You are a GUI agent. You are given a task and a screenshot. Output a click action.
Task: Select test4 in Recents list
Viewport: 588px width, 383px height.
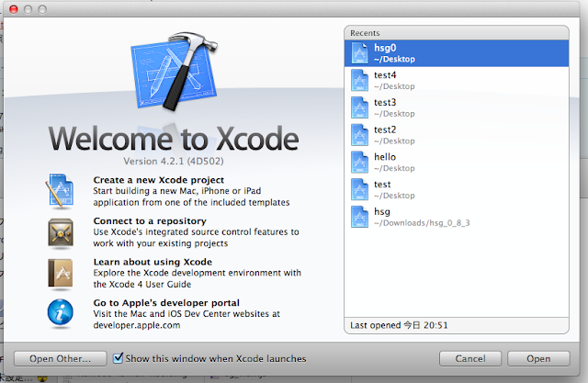point(457,80)
